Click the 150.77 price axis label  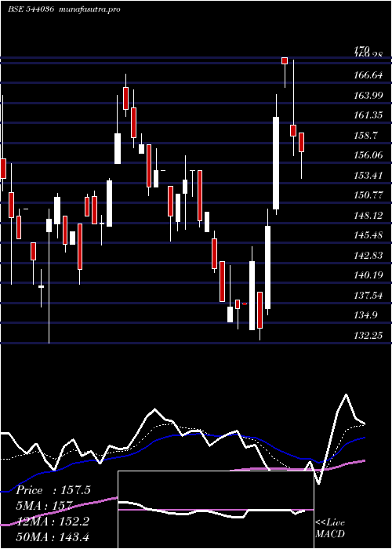coord(368,195)
